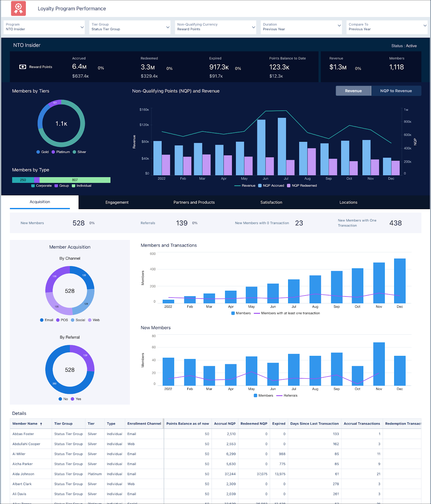The width and height of the screenshot is (431, 504).
Task: Click the Status : Active label
Action: (x=404, y=46)
